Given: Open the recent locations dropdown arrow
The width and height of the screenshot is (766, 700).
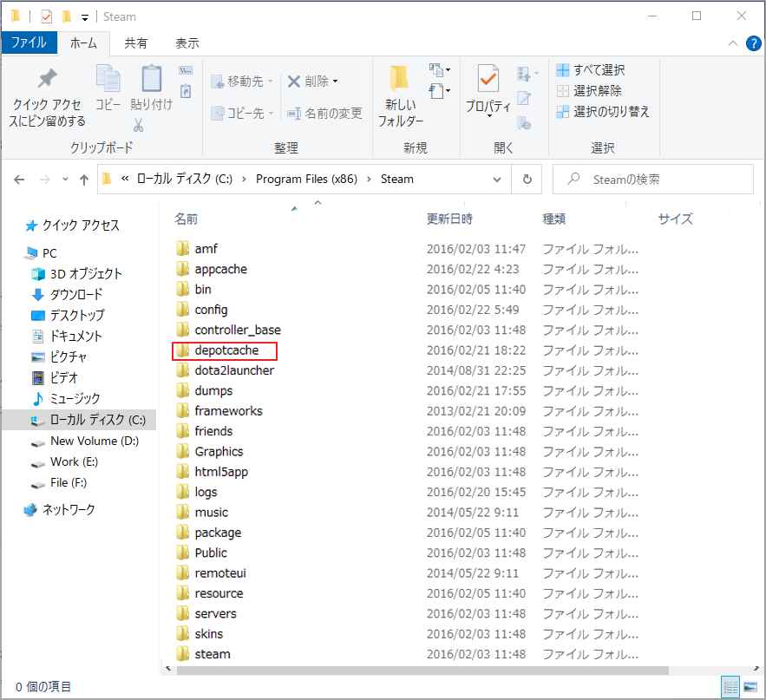Looking at the screenshot, I should tap(65, 180).
